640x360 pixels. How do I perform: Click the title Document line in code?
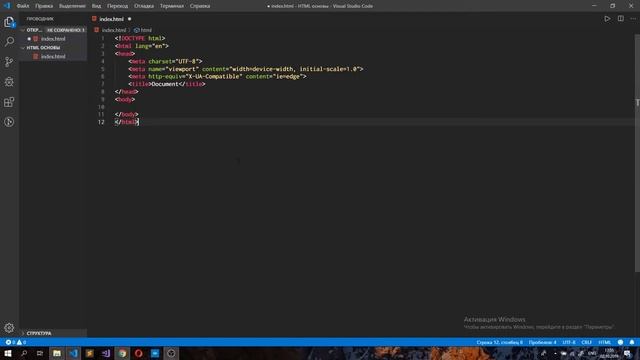coord(167,84)
